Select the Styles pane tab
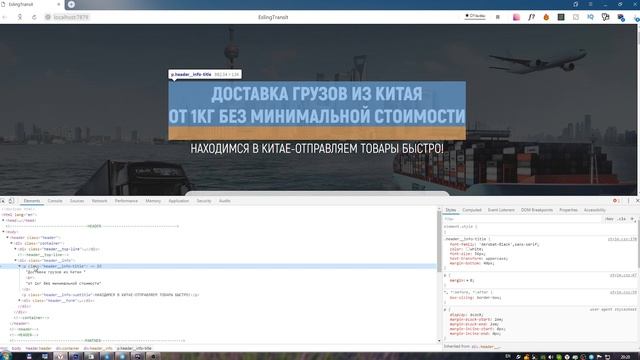The height and width of the screenshot is (360, 640). pos(451,210)
